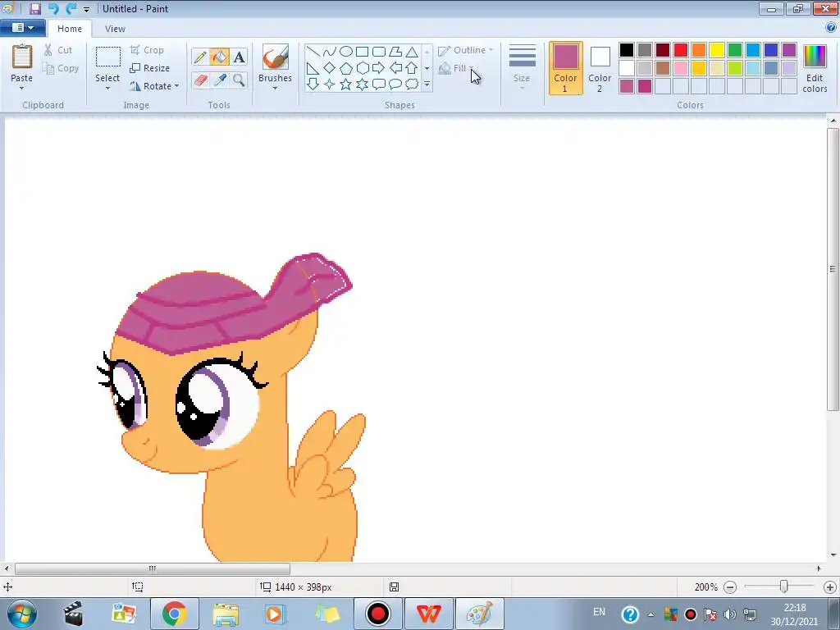Open the Rotate dropdown menu
The height and width of the screenshot is (630, 840).
[154, 85]
